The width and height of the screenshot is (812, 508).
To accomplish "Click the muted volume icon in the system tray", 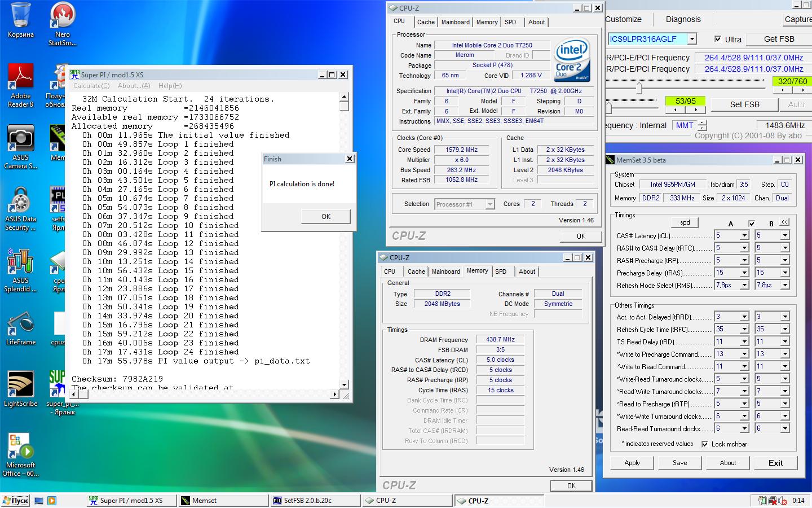I will point(783,501).
